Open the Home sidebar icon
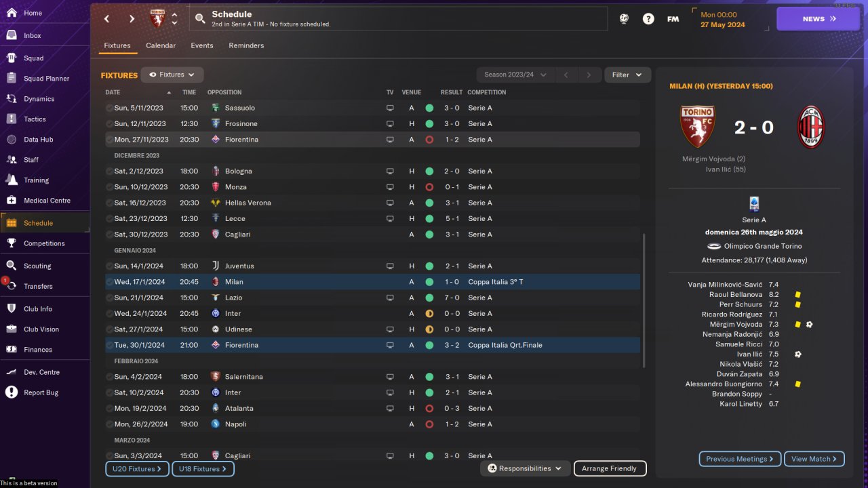The image size is (868, 488). click(12, 13)
